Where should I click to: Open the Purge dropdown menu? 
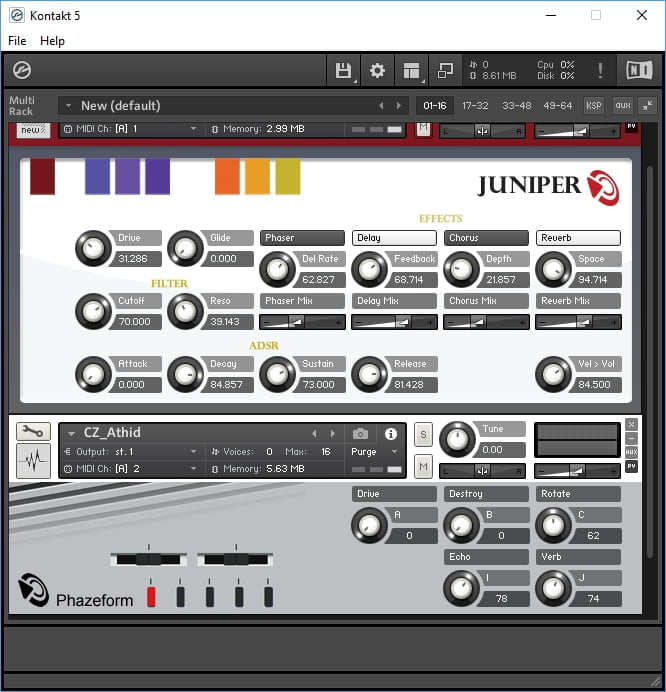tap(375, 452)
